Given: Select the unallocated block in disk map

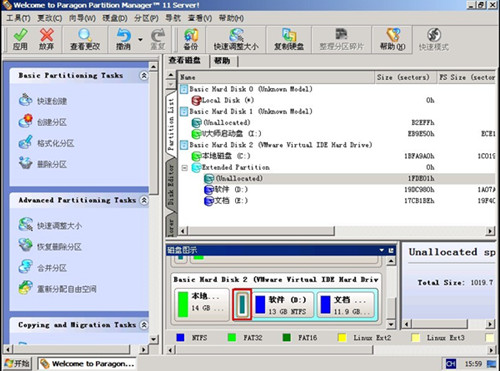Looking at the screenshot, I should (242, 305).
